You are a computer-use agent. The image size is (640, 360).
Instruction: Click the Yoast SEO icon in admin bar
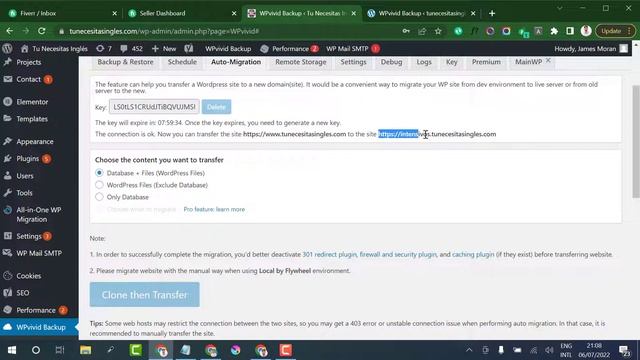point(189,49)
